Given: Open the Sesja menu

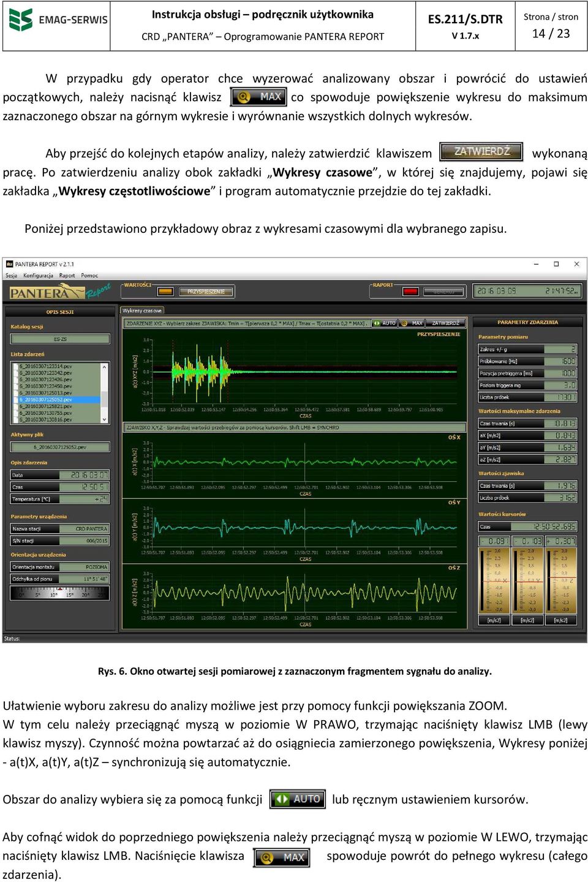Looking at the screenshot, I should (x=12, y=276).
